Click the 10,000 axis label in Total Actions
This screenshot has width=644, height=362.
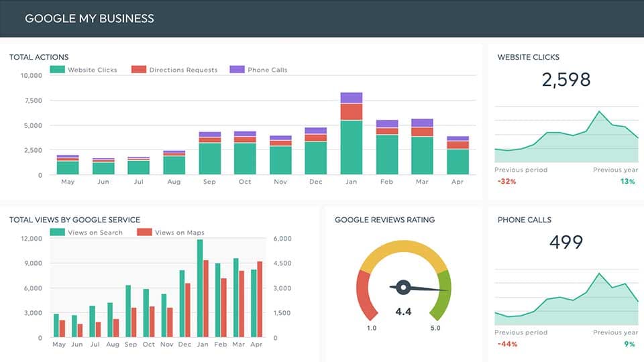32,76
